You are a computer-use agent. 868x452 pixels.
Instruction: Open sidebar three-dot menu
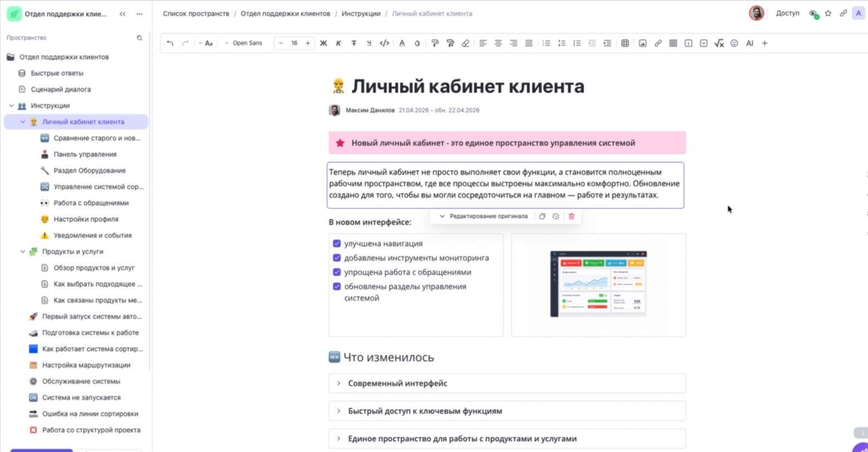click(x=140, y=14)
